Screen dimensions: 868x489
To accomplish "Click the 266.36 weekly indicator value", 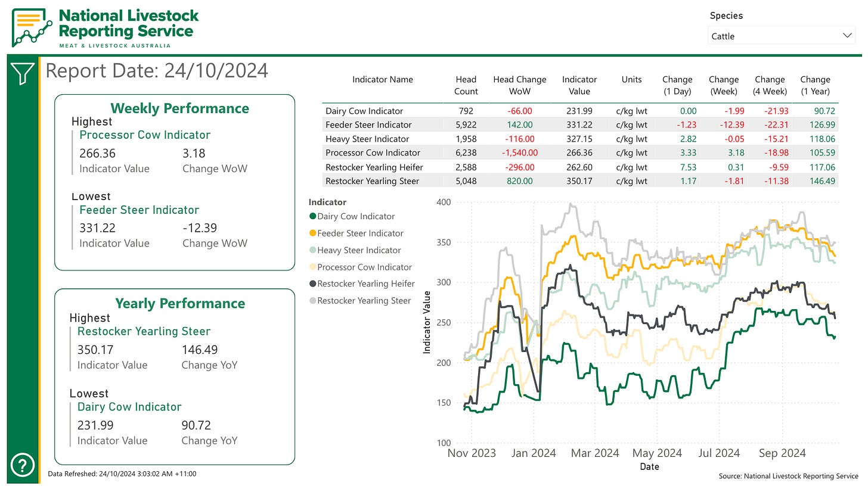I will (97, 154).
